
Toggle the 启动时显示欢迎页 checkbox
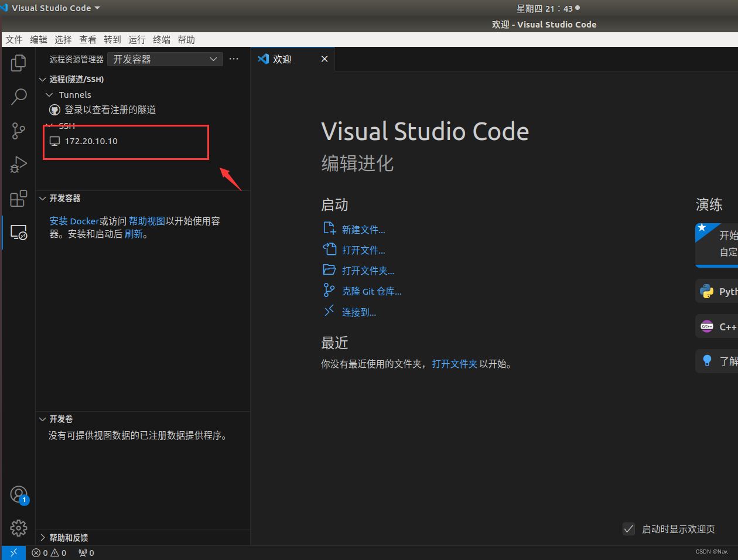point(628,529)
